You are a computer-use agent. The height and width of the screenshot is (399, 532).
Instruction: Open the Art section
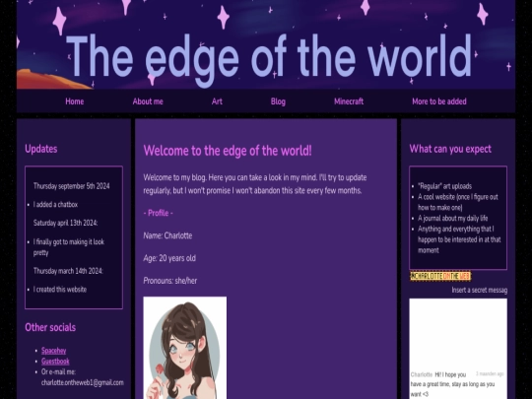[217, 101]
